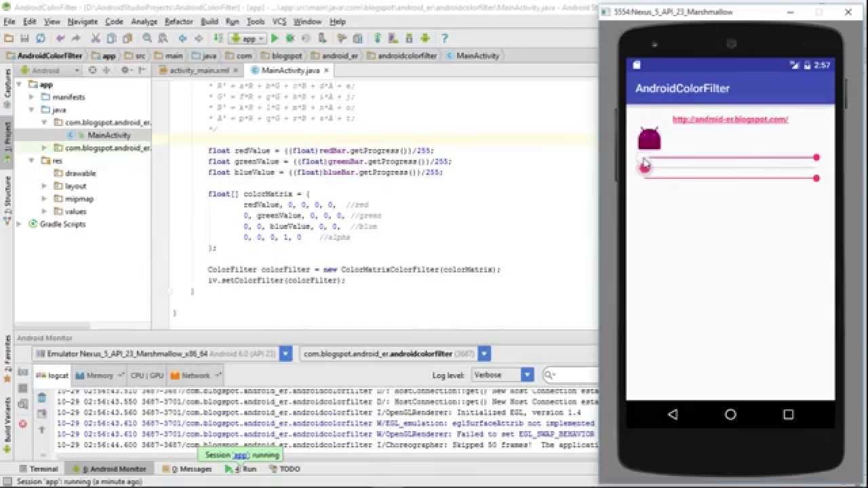Click the red Terminate application icon

[x=23, y=424]
